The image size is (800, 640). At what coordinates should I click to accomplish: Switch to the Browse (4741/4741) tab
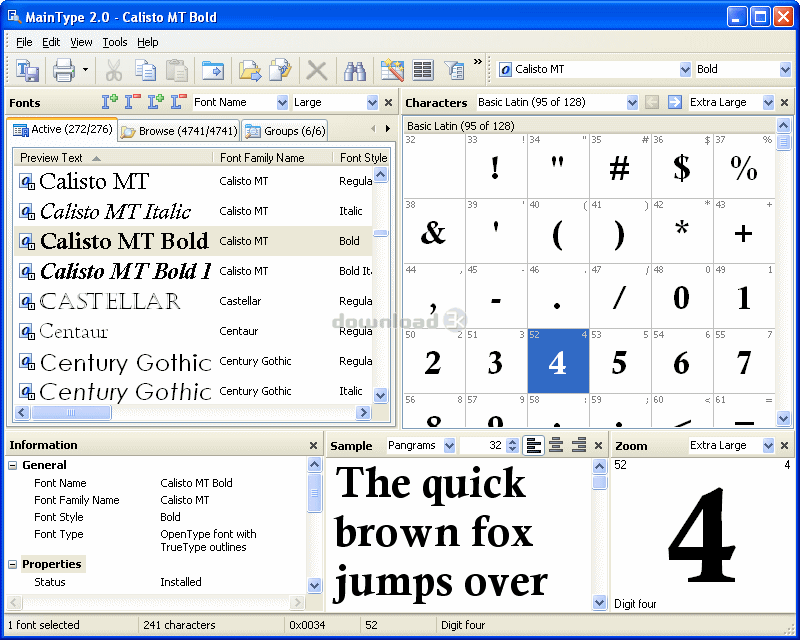180,131
